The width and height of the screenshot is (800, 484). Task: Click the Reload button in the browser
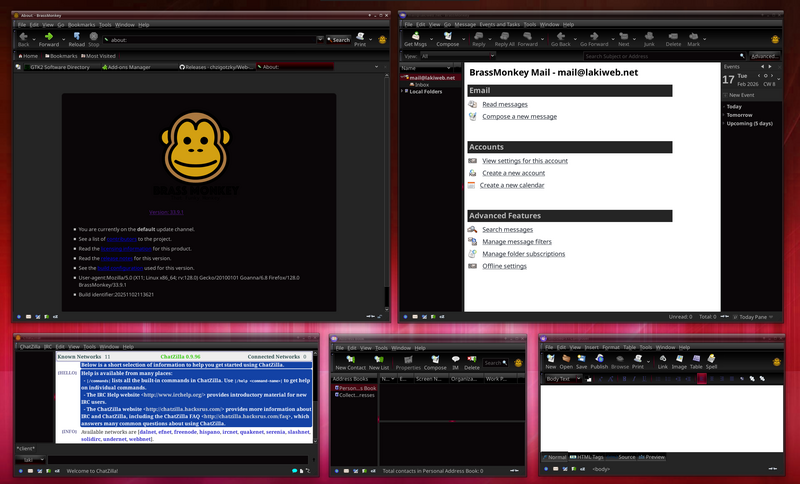(77, 39)
